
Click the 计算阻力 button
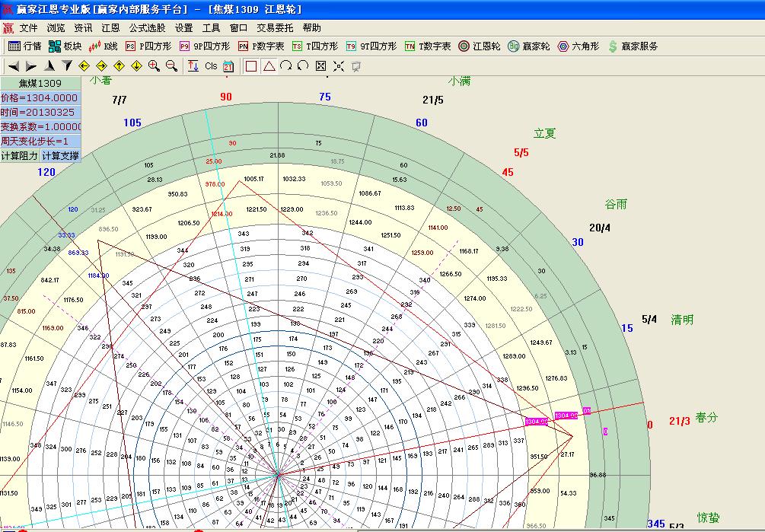click(20, 156)
